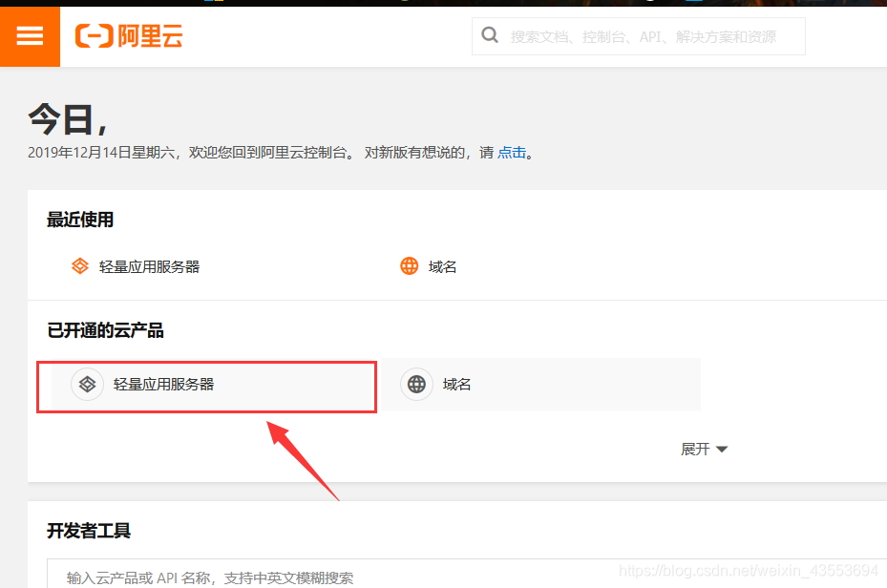Click the 轻量应用服务器 icon in 已开通的云产品

tap(87, 384)
